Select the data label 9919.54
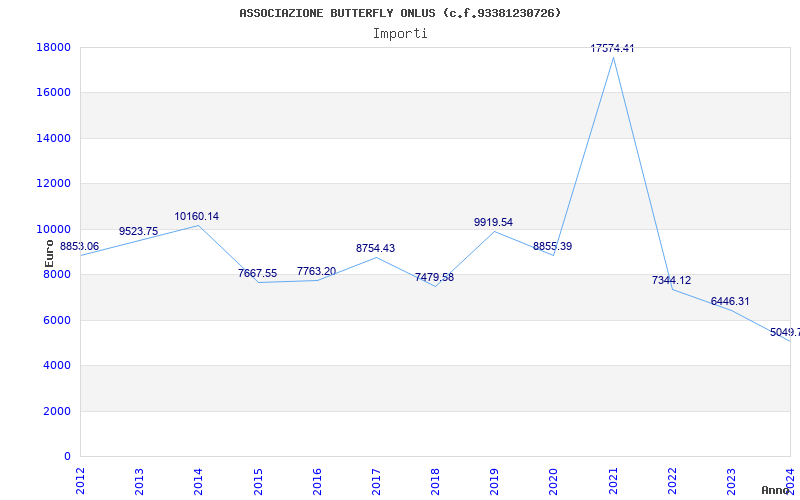Viewport: 800px width, 500px height. (x=493, y=222)
